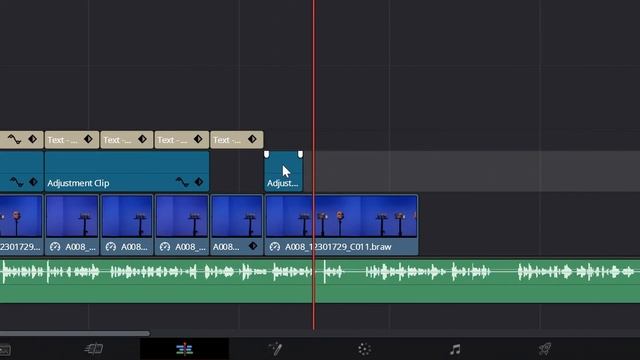Select the long Adjustment Clip

pos(127,171)
